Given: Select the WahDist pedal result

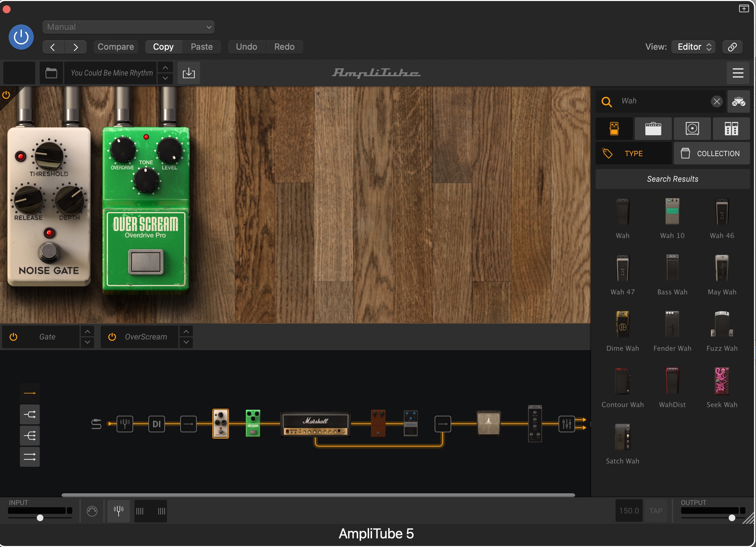Looking at the screenshot, I should click(x=672, y=388).
